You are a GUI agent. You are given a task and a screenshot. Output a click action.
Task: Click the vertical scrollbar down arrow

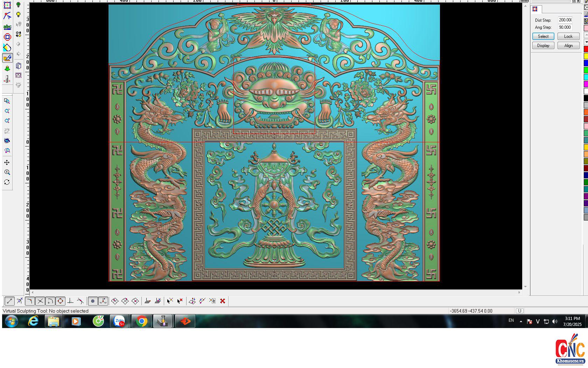pos(525,287)
